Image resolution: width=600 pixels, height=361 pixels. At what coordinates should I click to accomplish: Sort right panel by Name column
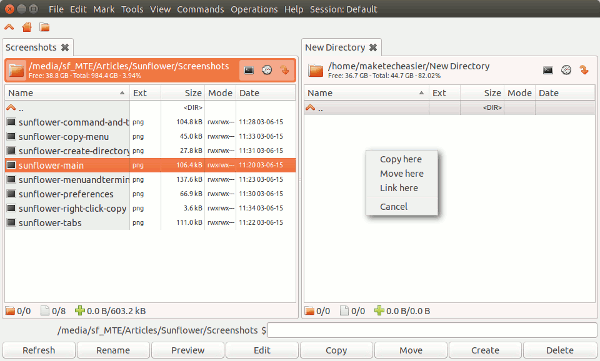tap(366, 93)
